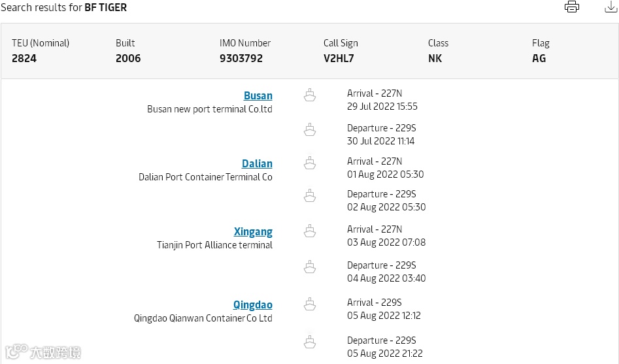
Task: Click ship icon beside Qingdao Departure 229S
Action: [x=310, y=342]
